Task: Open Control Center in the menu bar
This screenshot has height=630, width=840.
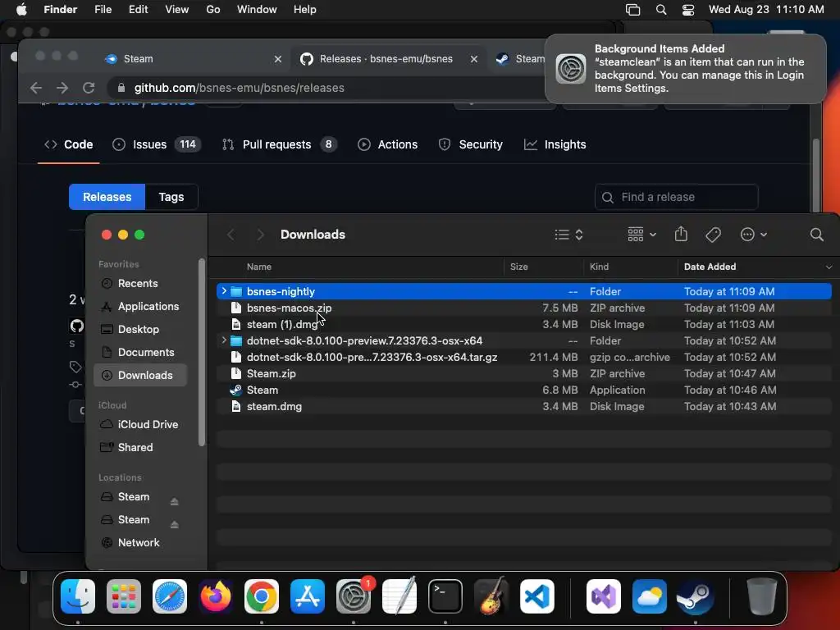Action: pyautogui.click(x=688, y=10)
